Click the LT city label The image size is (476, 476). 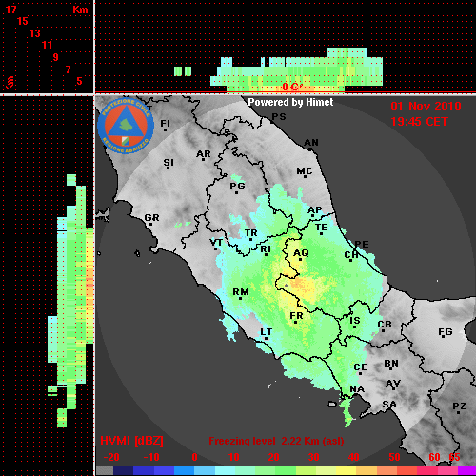267,332
